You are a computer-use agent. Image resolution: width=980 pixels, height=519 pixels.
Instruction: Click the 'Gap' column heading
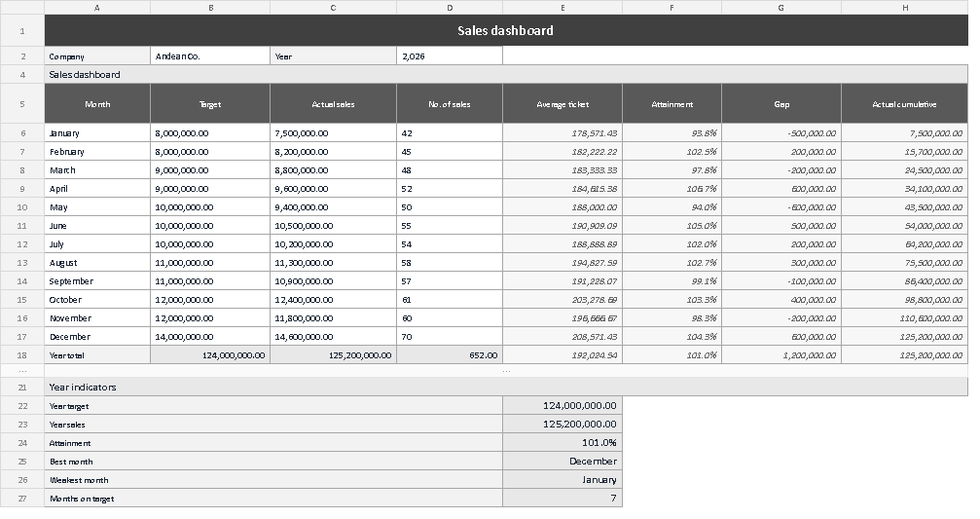pos(781,104)
